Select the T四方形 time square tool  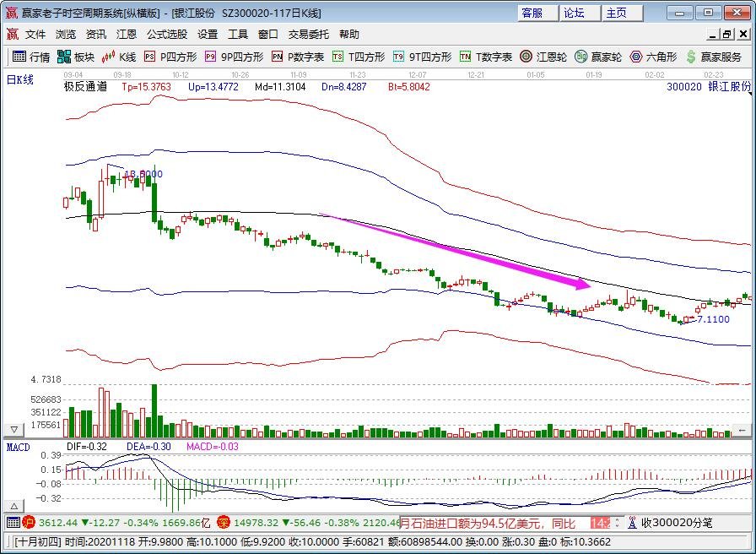[359, 57]
